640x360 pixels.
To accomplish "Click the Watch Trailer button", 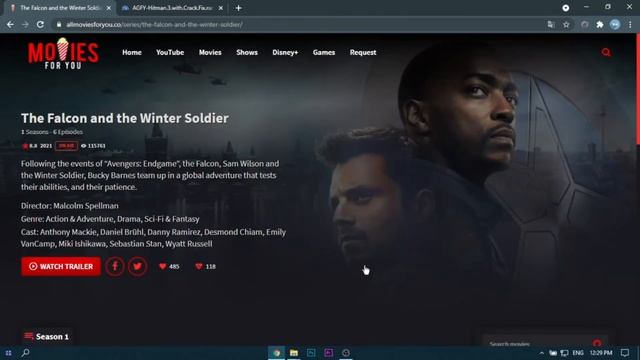I will [61, 267].
